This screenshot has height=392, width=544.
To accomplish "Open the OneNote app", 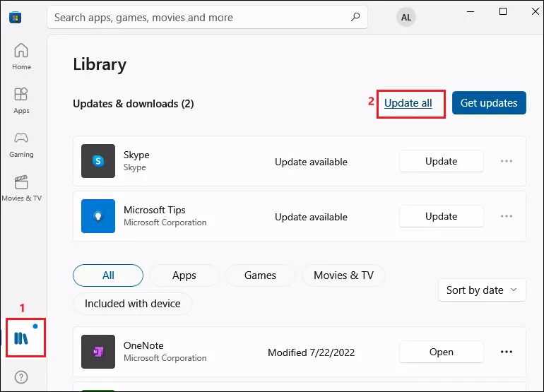I will point(442,352).
